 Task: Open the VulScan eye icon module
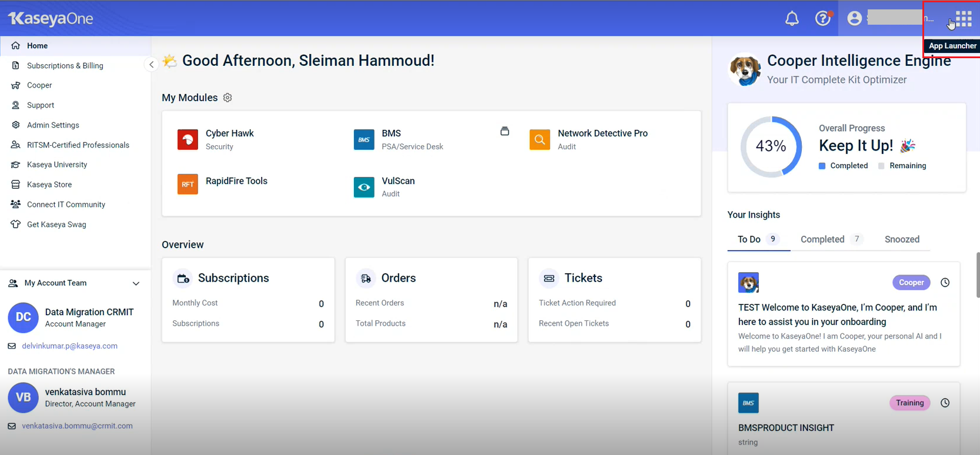(364, 187)
